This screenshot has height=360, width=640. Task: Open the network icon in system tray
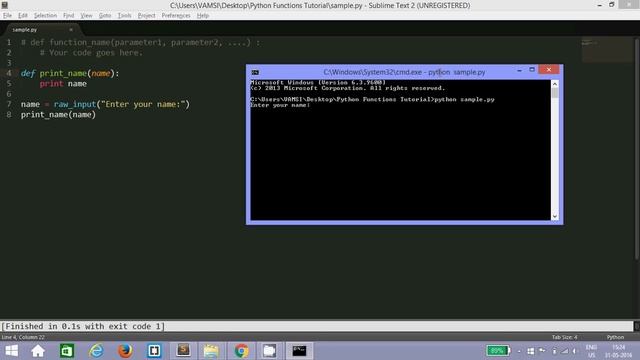point(565,351)
